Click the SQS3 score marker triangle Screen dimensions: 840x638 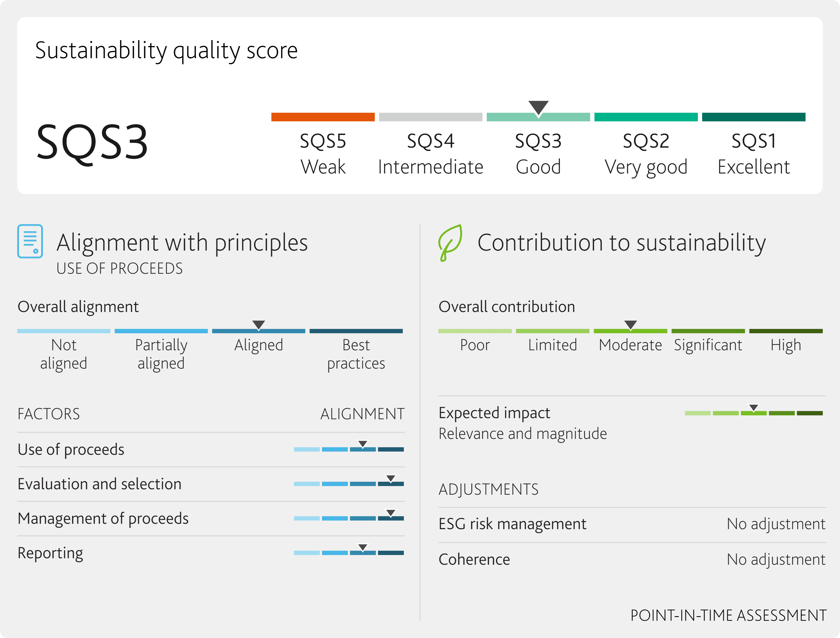point(538,108)
